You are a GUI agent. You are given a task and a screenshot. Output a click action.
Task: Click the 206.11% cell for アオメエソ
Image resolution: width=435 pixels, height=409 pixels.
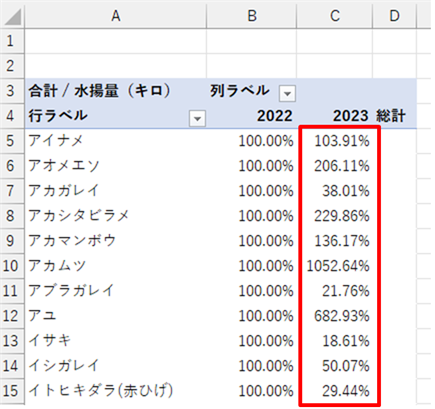pos(335,166)
